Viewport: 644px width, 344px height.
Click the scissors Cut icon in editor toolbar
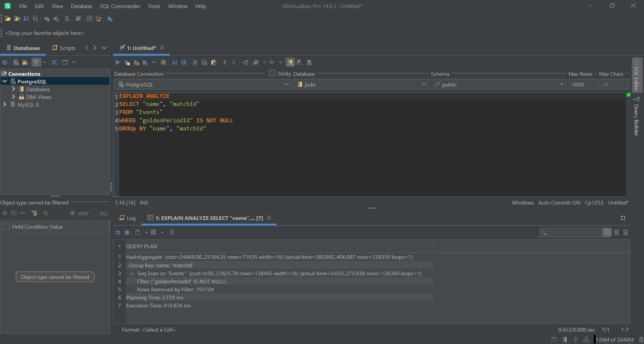(195, 62)
